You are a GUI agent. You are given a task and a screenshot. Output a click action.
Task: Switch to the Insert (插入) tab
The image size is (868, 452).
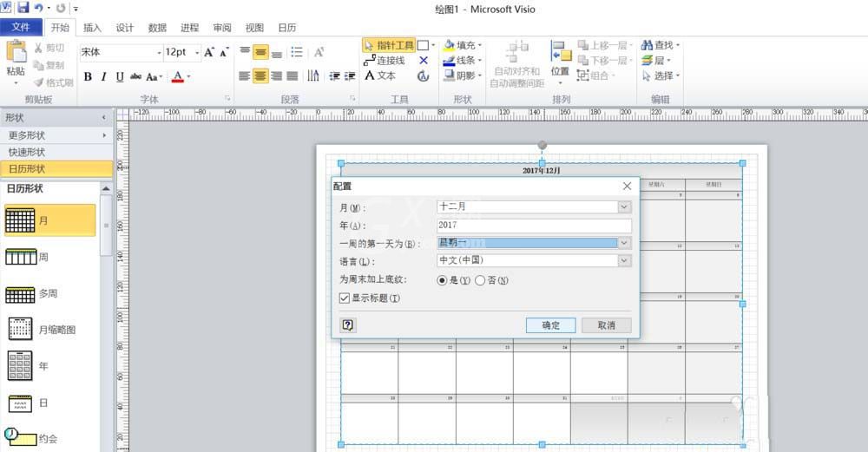point(92,28)
